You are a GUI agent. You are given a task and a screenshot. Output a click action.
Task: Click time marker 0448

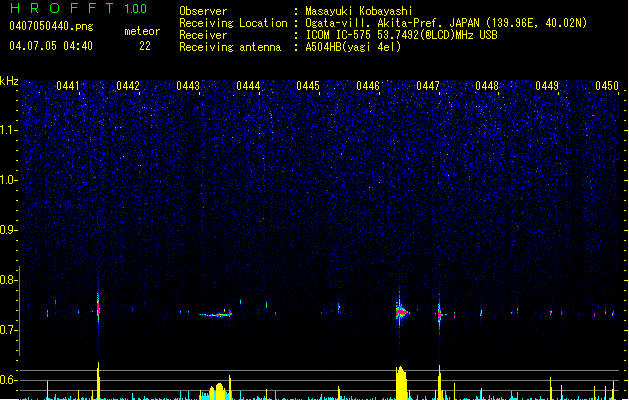[x=487, y=86]
